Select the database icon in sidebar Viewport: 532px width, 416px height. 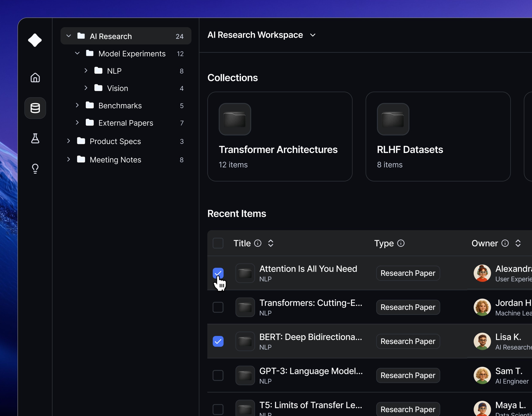[x=35, y=108]
